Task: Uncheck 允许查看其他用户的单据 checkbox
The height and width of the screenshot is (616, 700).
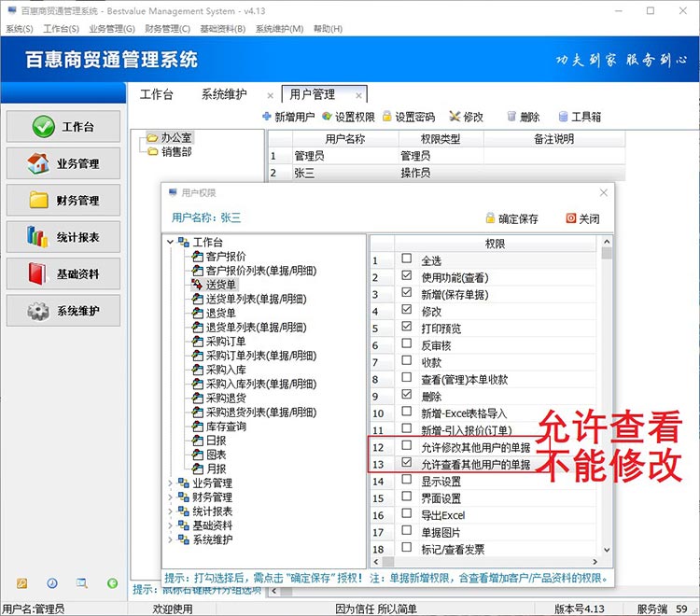Action: coord(407,462)
